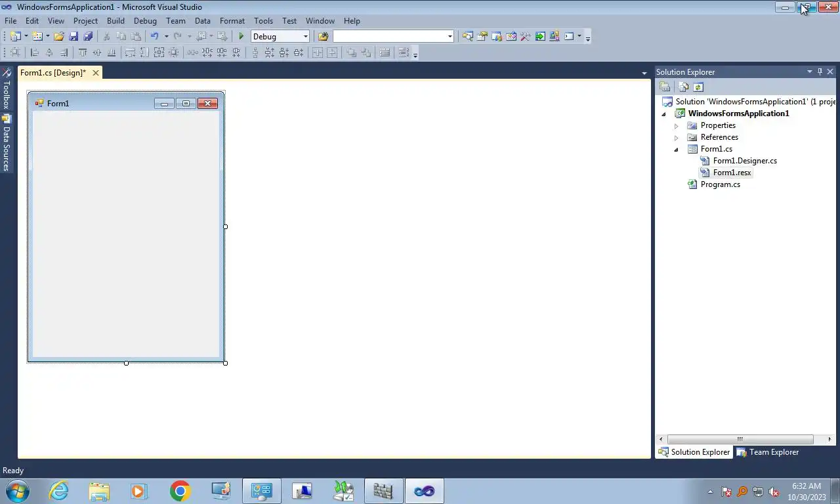Open the Undo history dropdown arrow
840x504 pixels.
pyautogui.click(x=166, y=37)
